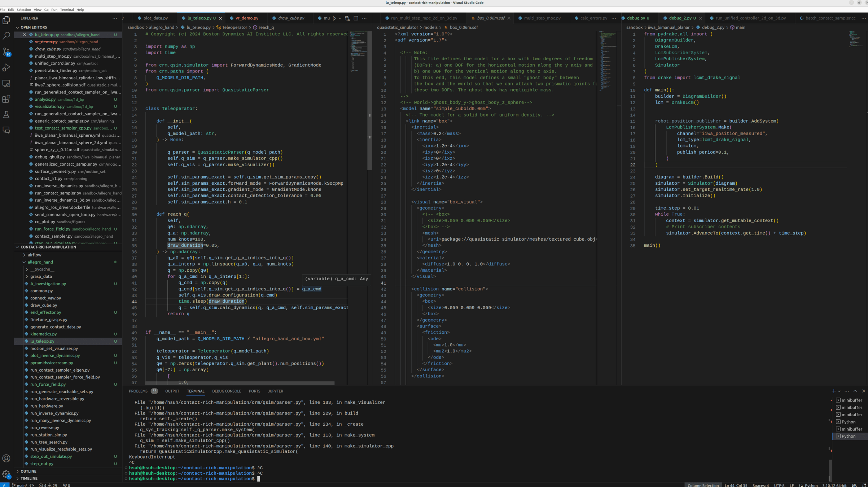Open the Terminal menu in menu bar
The image size is (868, 487).
point(67,10)
